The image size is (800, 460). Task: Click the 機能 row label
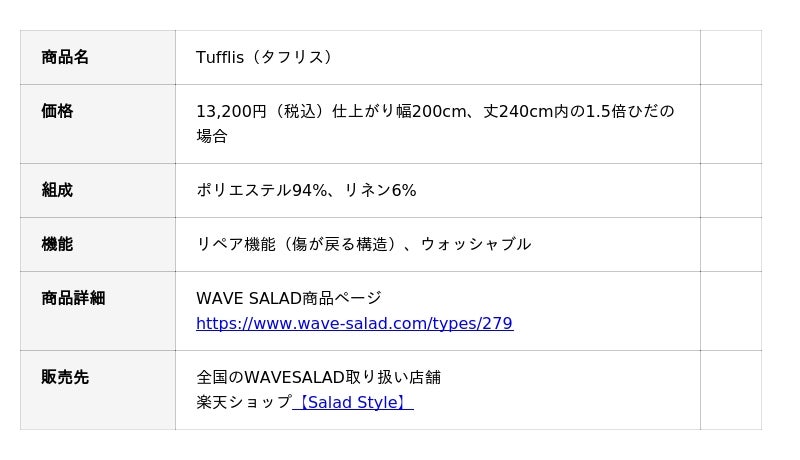click(x=57, y=244)
